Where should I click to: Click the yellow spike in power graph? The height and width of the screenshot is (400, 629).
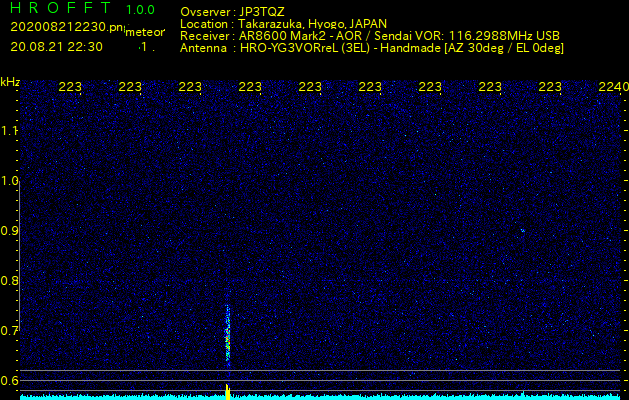coord(228,390)
